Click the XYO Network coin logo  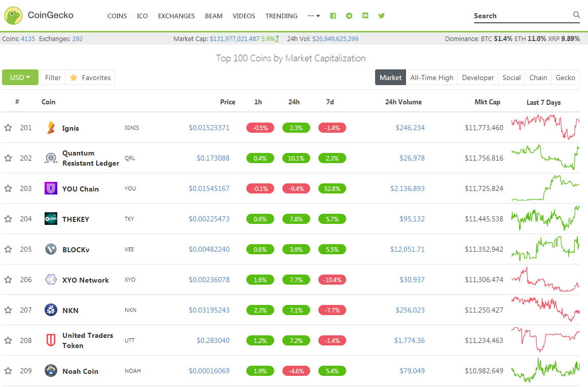(x=51, y=280)
